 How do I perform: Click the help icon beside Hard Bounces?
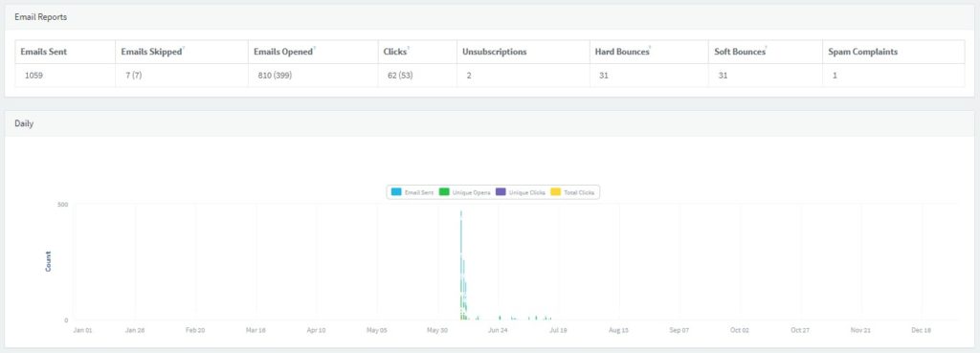(651, 48)
